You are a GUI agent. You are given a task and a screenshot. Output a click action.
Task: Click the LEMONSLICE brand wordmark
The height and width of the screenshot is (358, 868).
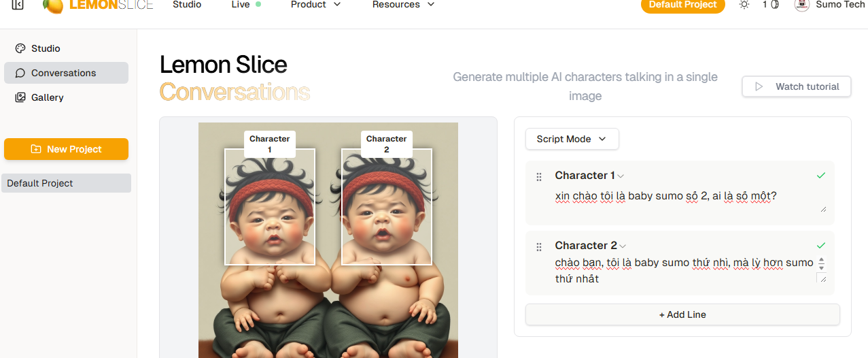[111, 5]
